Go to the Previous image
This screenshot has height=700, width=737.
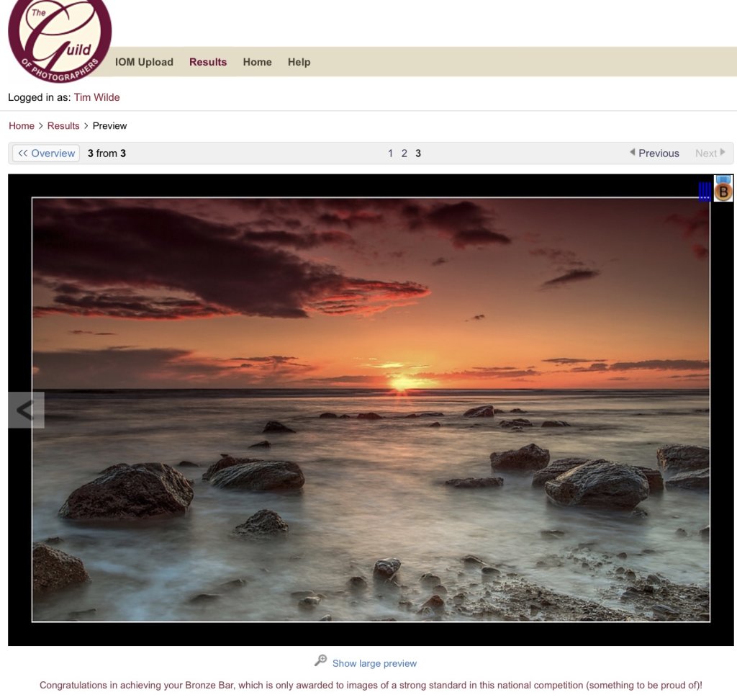tap(654, 153)
